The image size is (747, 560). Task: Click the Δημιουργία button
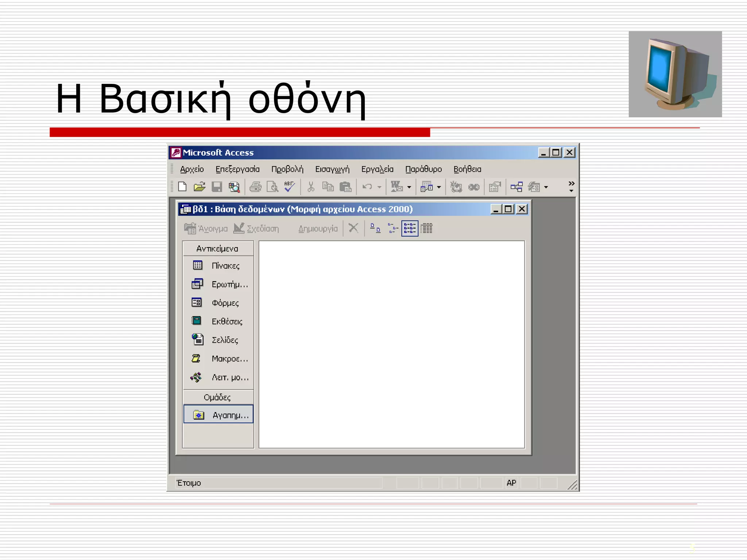coord(318,229)
